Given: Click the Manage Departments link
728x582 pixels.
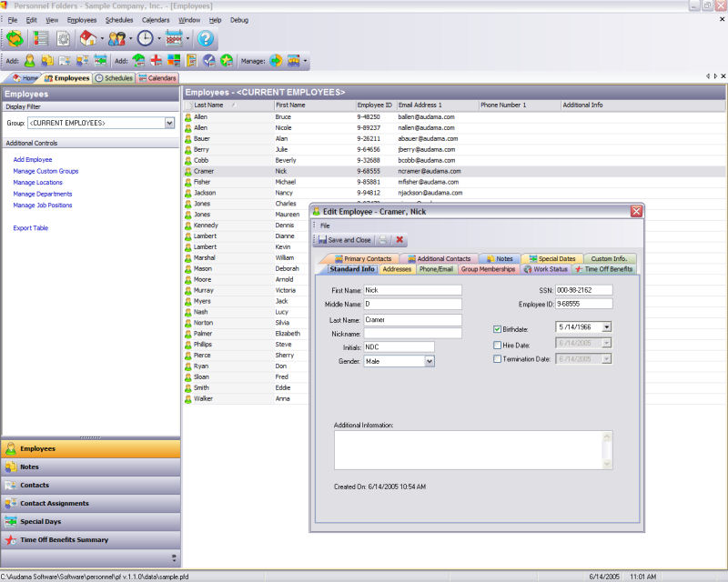Looking at the screenshot, I should (43, 194).
